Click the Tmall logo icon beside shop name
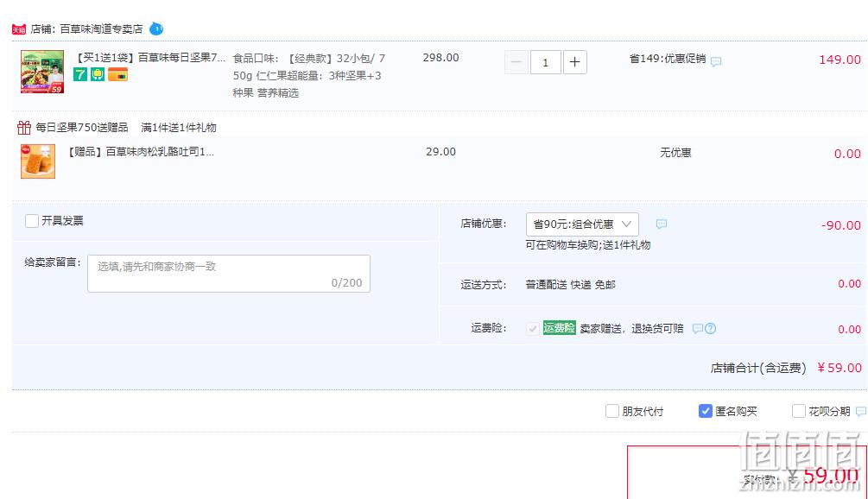Viewport: 868px width, 499px height. point(19,29)
